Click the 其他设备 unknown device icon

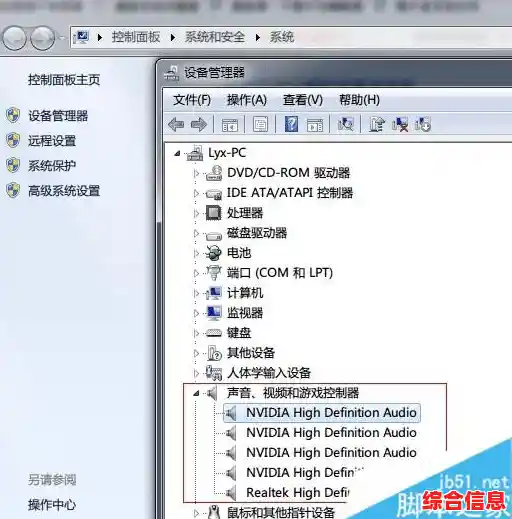pyautogui.click(x=214, y=353)
